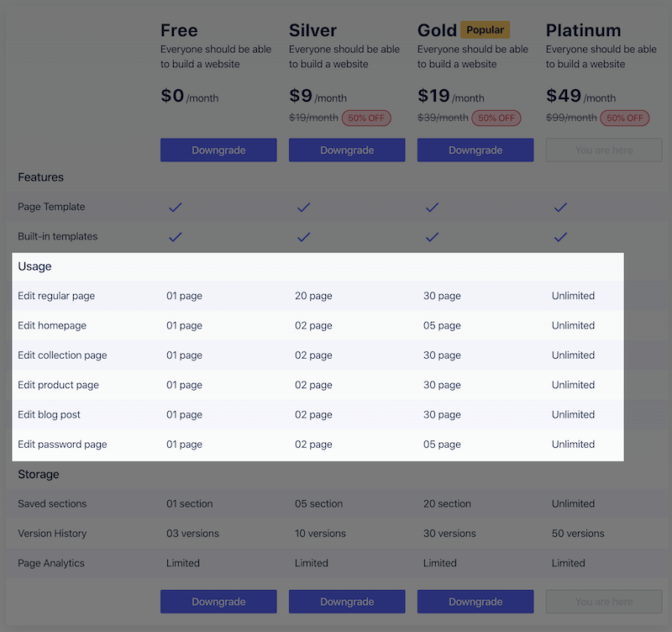The height and width of the screenshot is (632, 672).
Task: Select Built-in templates checkmark for Silver plan
Action: tap(304, 237)
